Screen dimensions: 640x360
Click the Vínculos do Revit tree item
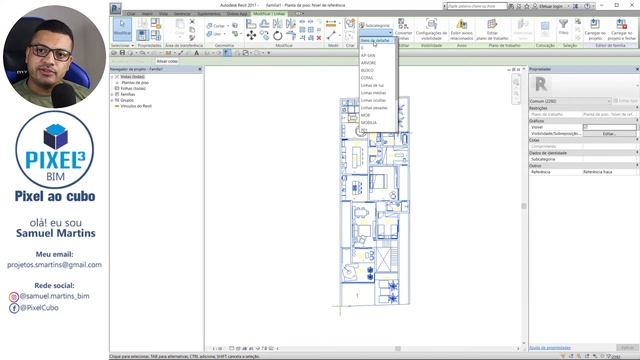tap(136, 106)
